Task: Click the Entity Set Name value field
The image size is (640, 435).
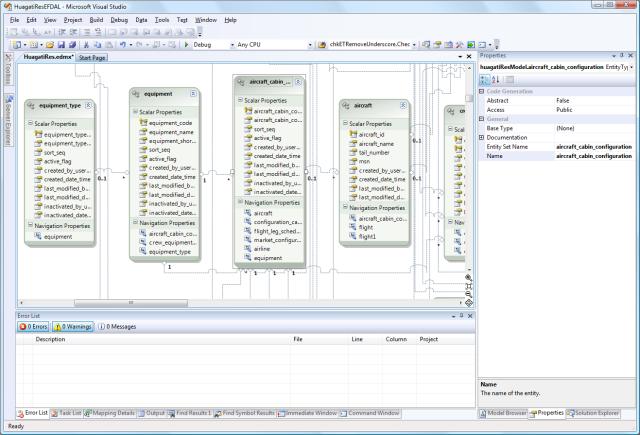Action: pos(594,146)
